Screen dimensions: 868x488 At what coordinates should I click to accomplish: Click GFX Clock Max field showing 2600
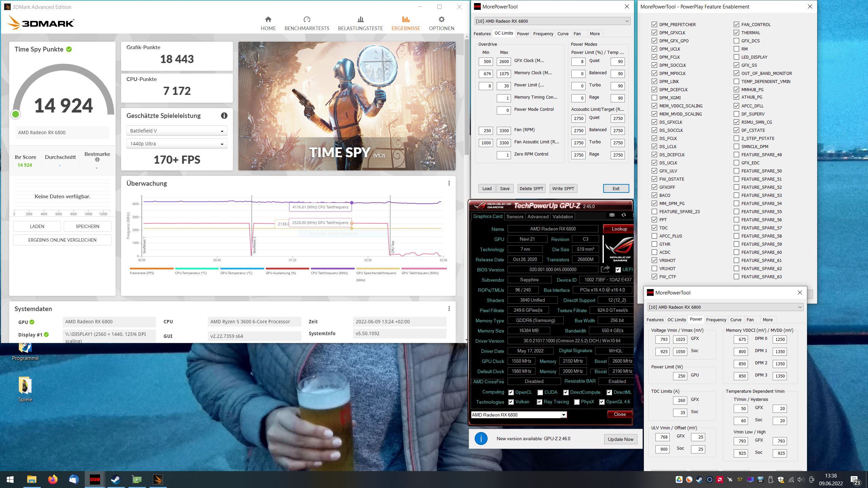(x=504, y=61)
